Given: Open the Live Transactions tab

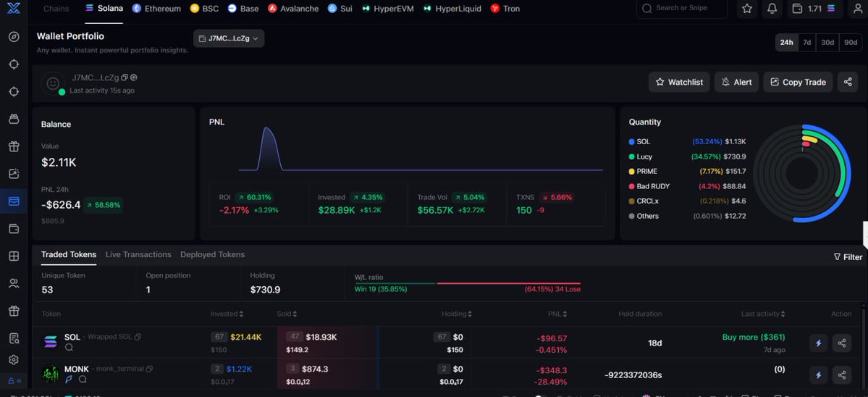Looking at the screenshot, I should click(x=138, y=255).
